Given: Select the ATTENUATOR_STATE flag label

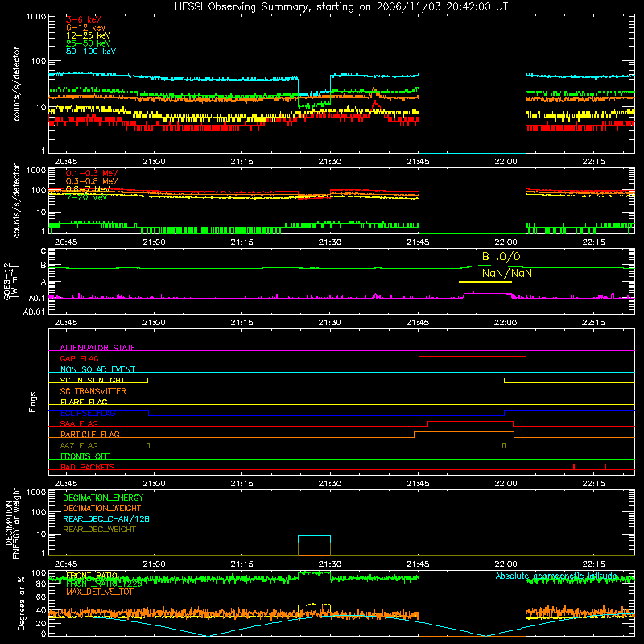Looking at the screenshot, I should pos(97,348).
